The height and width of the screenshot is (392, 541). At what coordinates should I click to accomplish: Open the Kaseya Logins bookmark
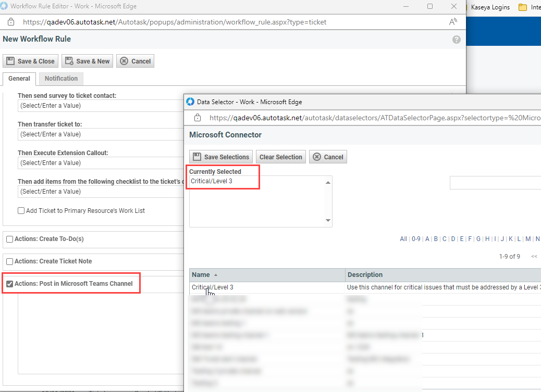[490, 7]
